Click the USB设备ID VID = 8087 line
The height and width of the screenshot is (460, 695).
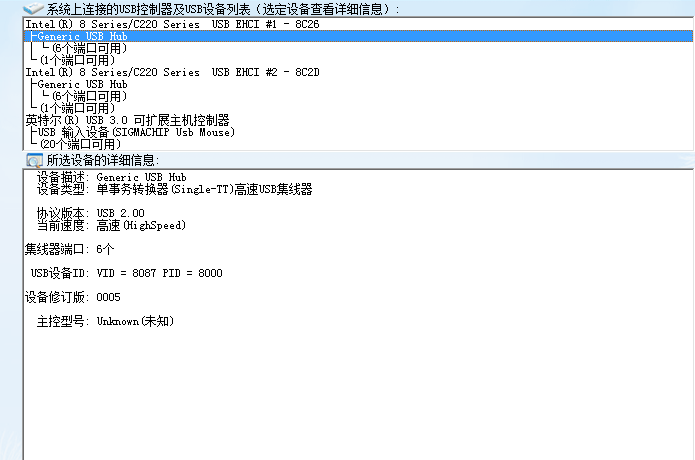pos(126,273)
